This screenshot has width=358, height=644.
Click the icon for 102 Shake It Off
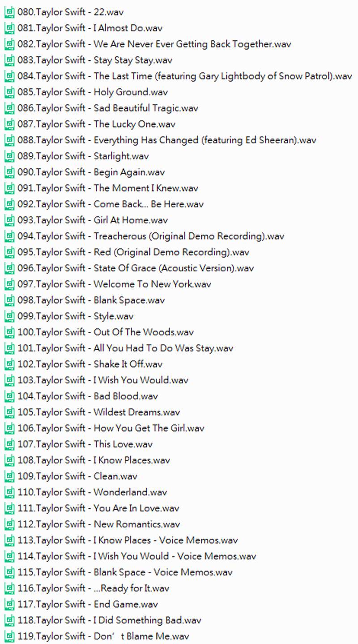click(9, 365)
